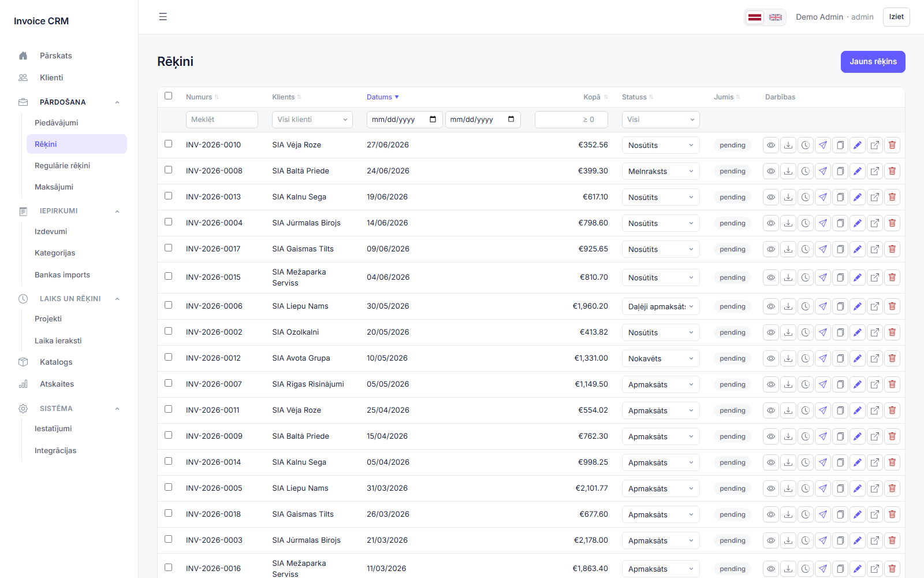Open Integrācijas in the sidebar
924x578 pixels.
[76, 451]
